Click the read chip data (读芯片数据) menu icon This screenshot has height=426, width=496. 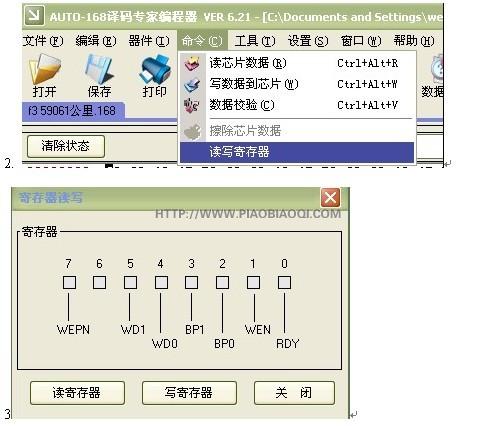(192, 63)
